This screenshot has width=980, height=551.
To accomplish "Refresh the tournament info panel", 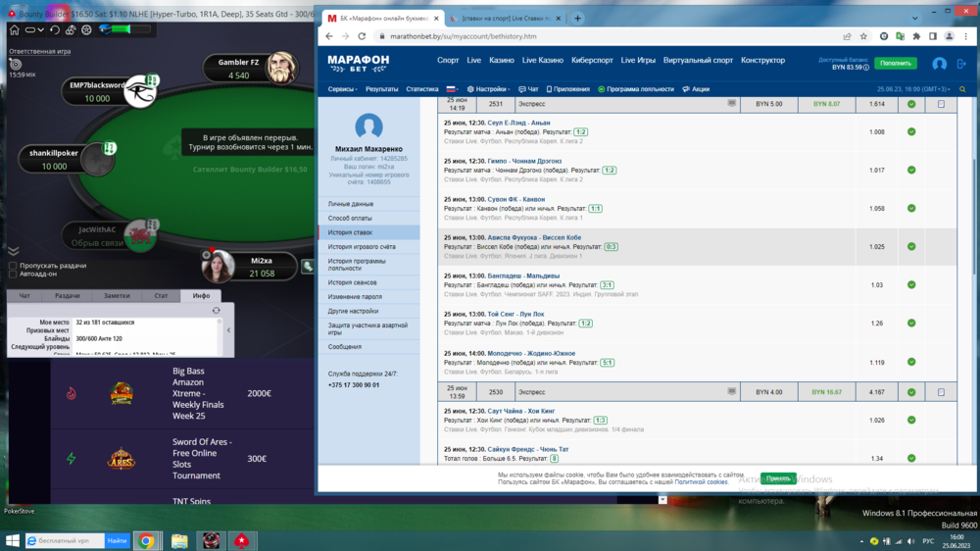I will 216,311.
